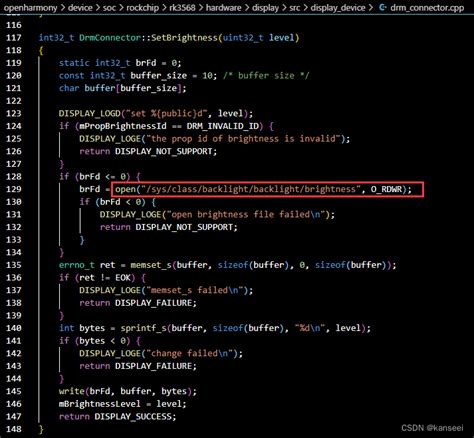Click the 'rockchip' breadcrumb segment
Screen dimensions: 474x438
tap(142, 7)
